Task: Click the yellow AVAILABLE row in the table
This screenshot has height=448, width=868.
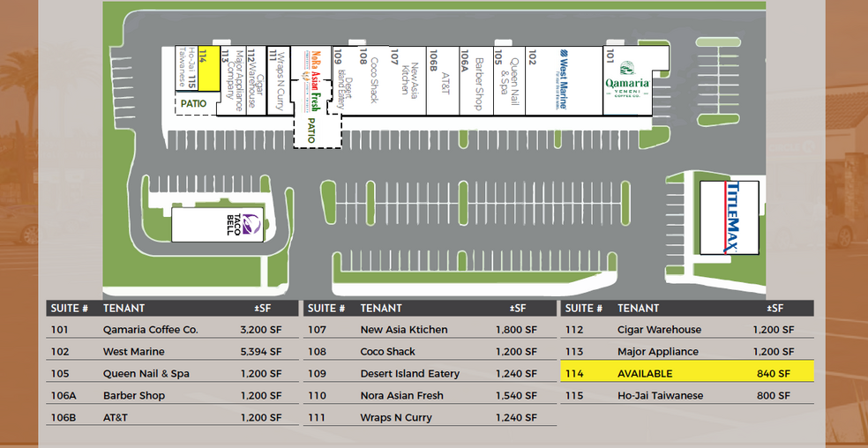Action: tap(687, 371)
